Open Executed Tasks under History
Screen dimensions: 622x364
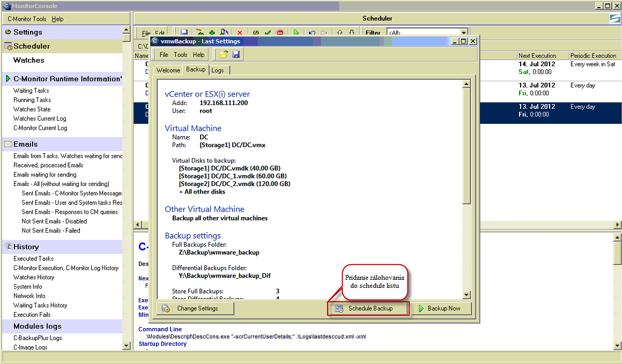pos(33,258)
